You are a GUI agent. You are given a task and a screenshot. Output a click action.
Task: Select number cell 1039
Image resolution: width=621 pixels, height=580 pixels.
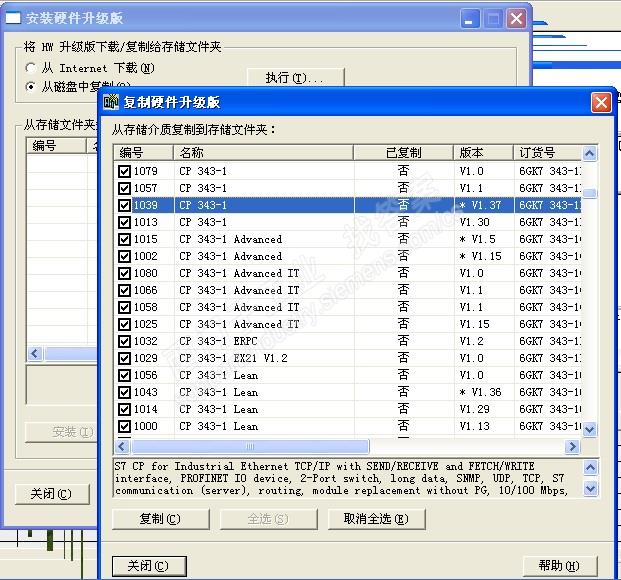(145, 205)
